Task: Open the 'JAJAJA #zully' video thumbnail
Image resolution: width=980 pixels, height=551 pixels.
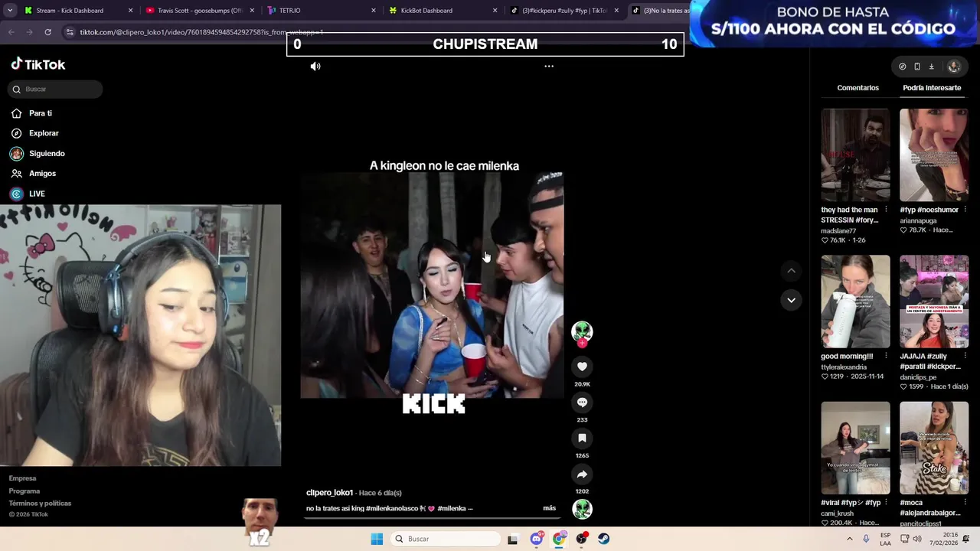Action: (x=934, y=302)
